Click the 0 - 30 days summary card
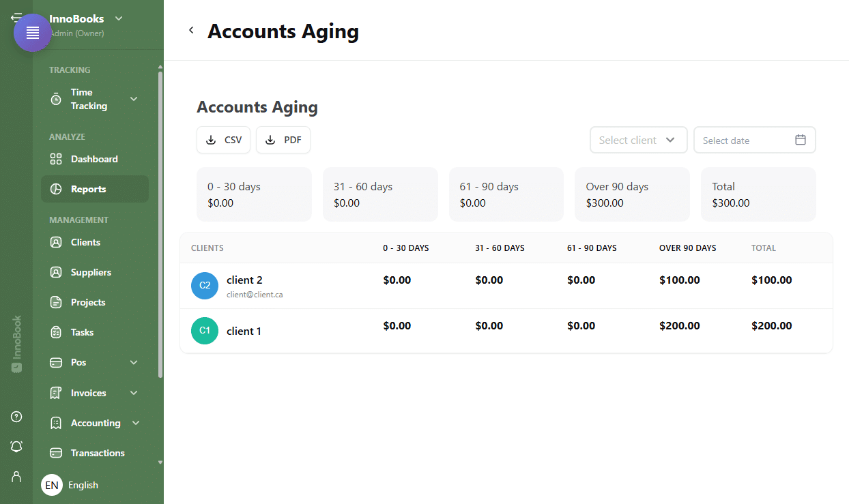Image resolution: width=849 pixels, height=504 pixels. coord(254,194)
